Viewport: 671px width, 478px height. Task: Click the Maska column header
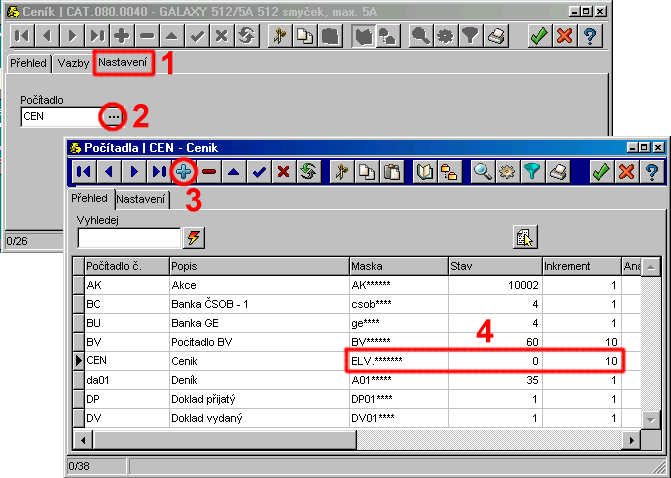click(397, 267)
